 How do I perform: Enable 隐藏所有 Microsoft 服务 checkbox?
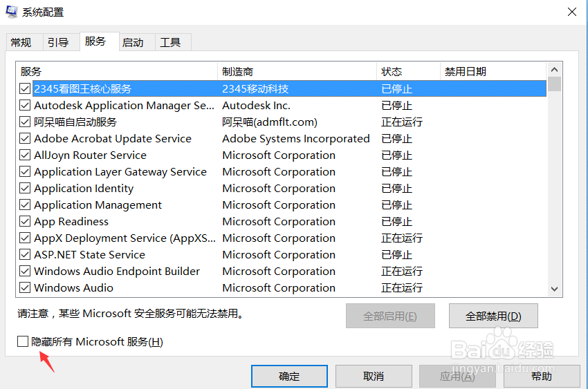[23, 341]
